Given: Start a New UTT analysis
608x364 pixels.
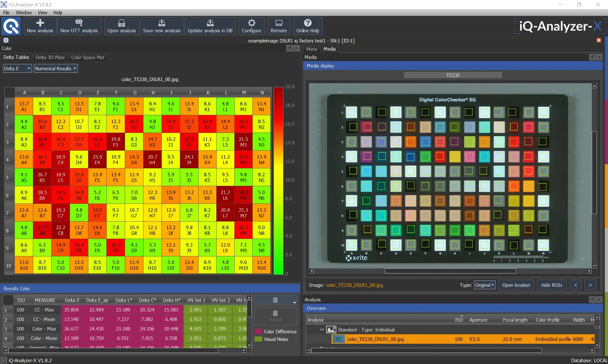Looking at the screenshot, I should tap(79, 26).
